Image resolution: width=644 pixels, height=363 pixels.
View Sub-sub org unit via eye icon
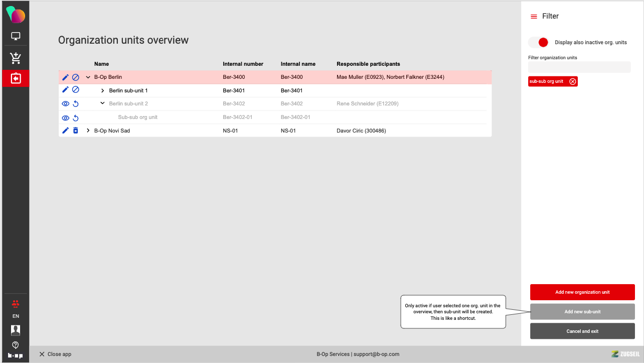pyautogui.click(x=65, y=118)
